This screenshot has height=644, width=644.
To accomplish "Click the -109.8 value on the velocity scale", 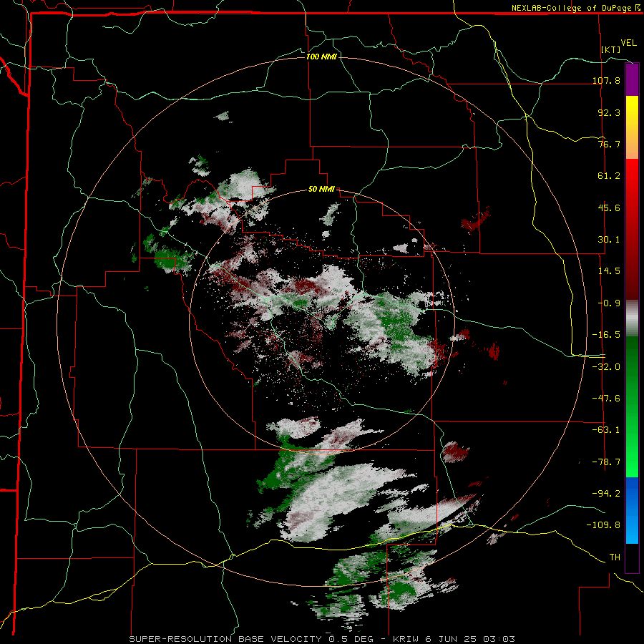I will coord(603,525).
